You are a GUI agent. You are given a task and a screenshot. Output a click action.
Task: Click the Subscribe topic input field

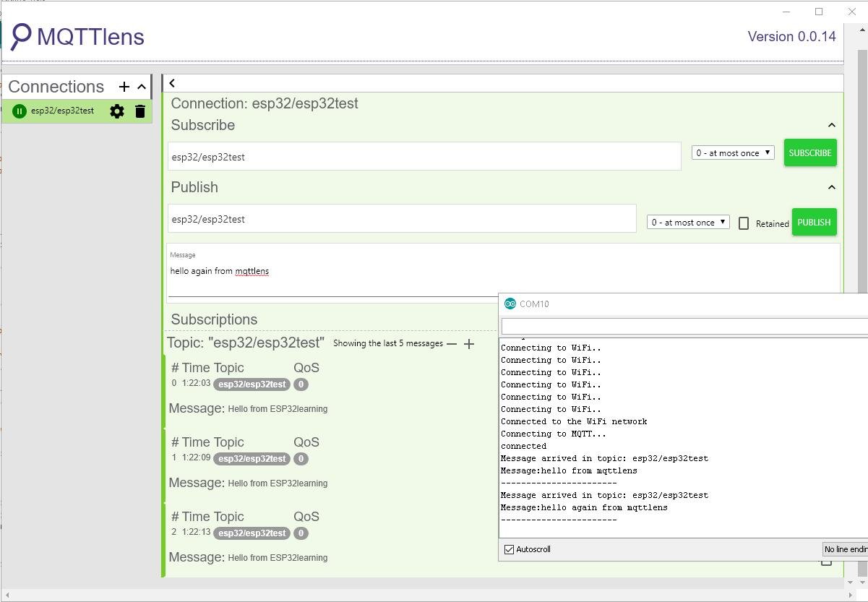click(424, 156)
